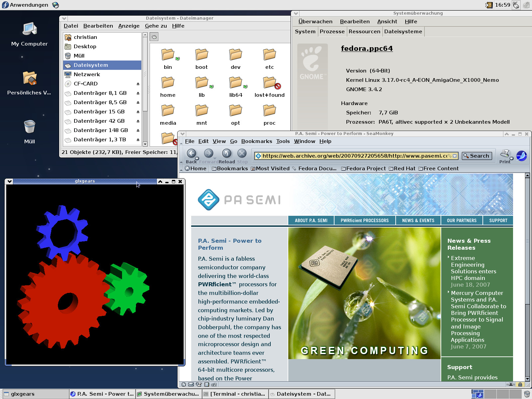Click the Back navigation arrow in SeaMonkey
This screenshot has width=532, height=399.
(191, 153)
